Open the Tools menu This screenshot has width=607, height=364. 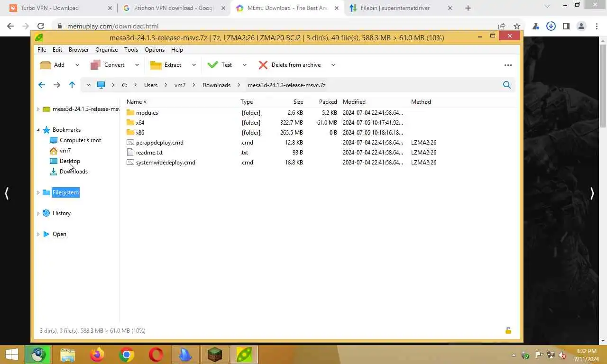(131, 50)
